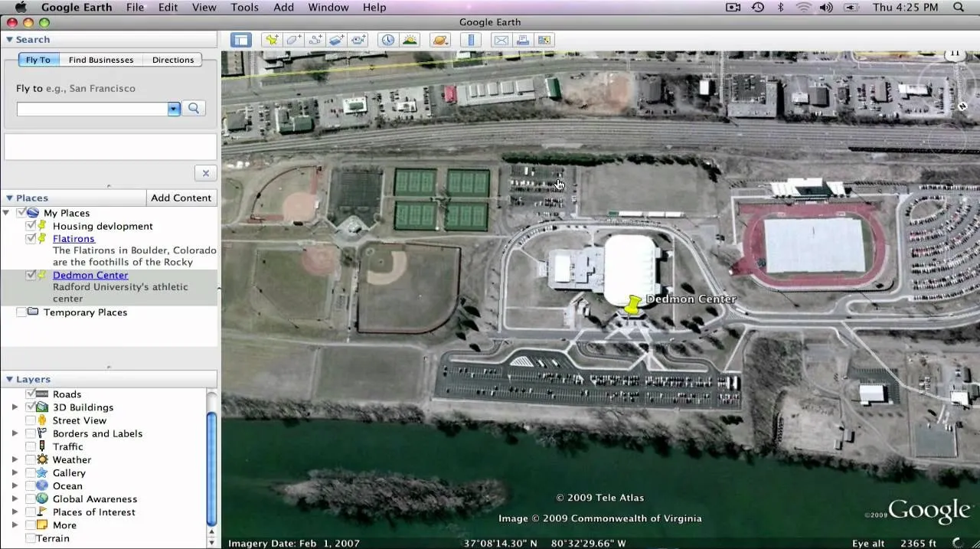Click the Housing devlopment pushpin icon in Places

43,226
